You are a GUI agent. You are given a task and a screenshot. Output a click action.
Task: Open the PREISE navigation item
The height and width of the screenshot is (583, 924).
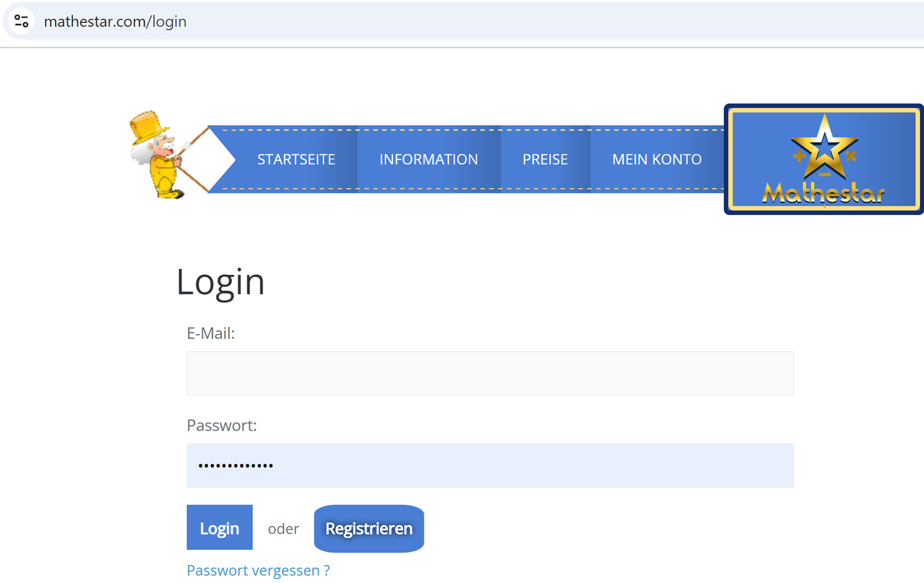pos(545,159)
